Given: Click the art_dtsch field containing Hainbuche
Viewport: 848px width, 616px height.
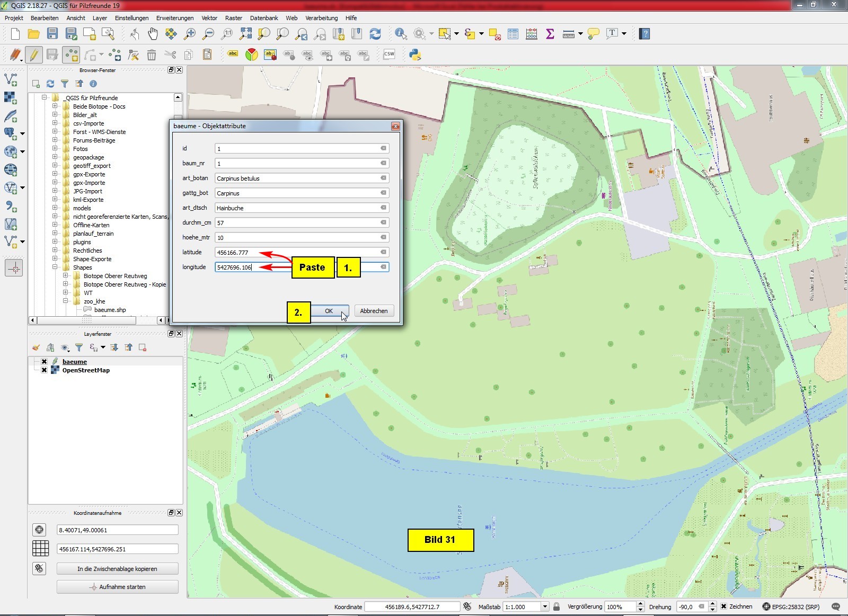Looking at the screenshot, I should [x=297, y=208].
